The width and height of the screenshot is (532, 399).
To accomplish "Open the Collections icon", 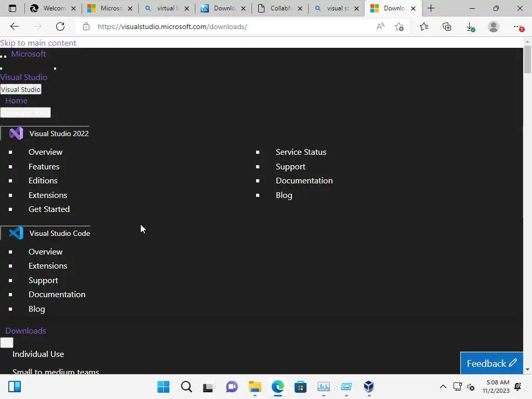I will pos(447,26).
